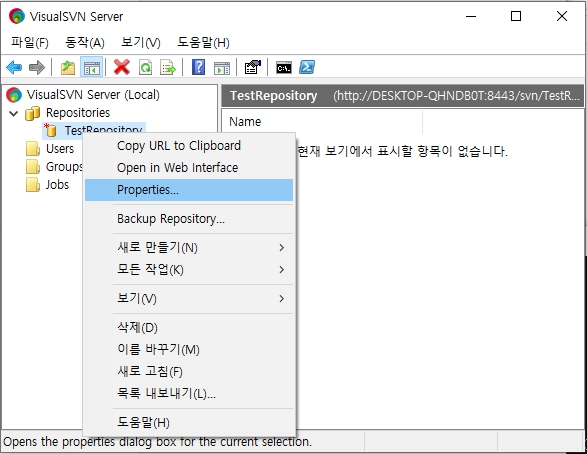Go up one level with folder icon
Image resolution: width=587 pixels, height=454 pixels.
coord(68,67)
